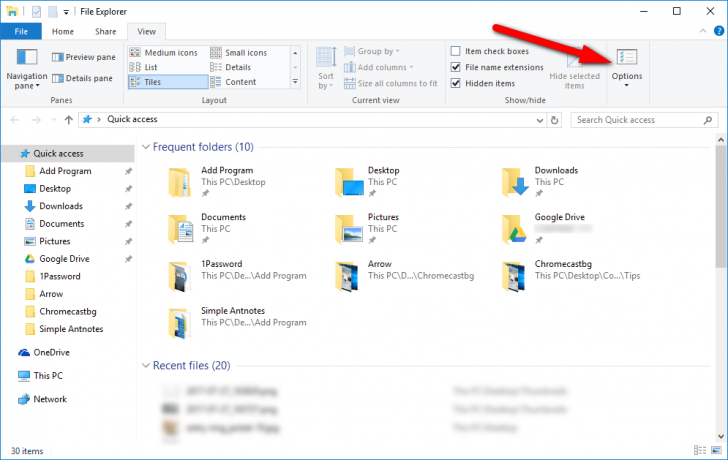The width and height of the screenshot is (728, 460).
Task: Select Network in navigation pane
Action: tap(43, 399)
